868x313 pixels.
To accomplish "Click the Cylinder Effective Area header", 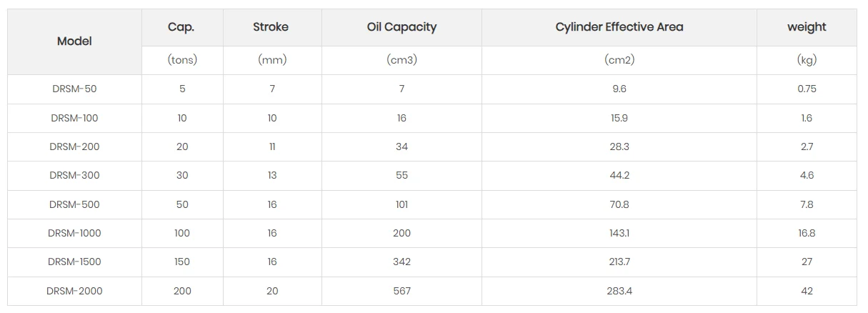I will tap(619, 27).
